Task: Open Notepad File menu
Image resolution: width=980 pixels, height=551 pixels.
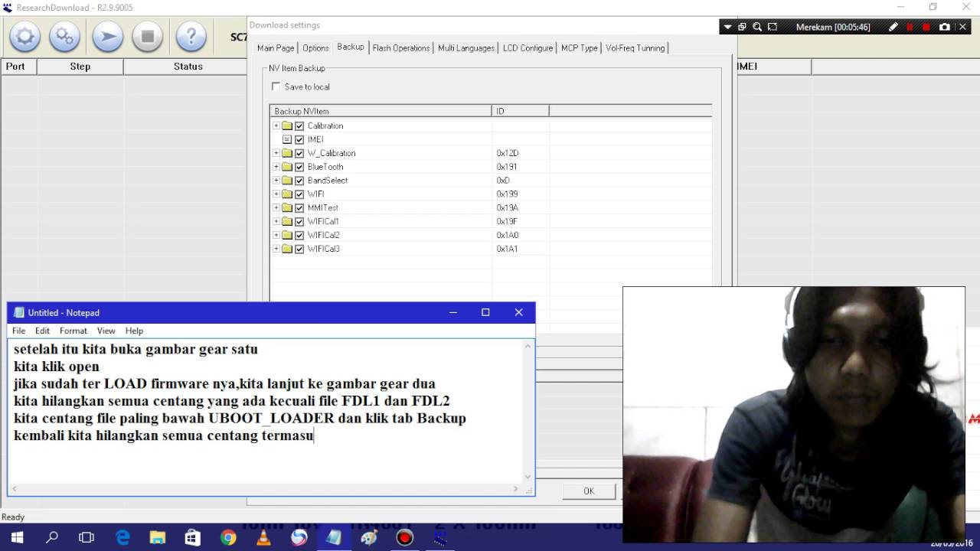Action: point(18,331)
